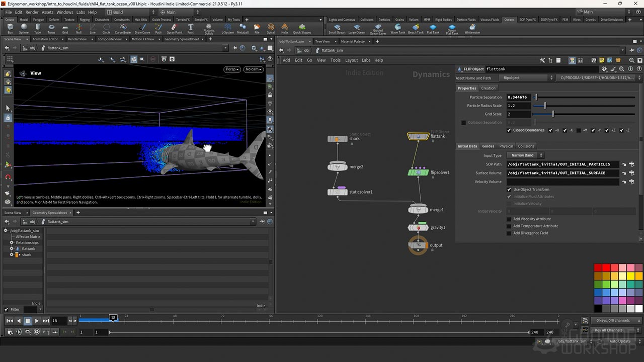Click the Spray Paint shelf tool

tap(174, 28)
